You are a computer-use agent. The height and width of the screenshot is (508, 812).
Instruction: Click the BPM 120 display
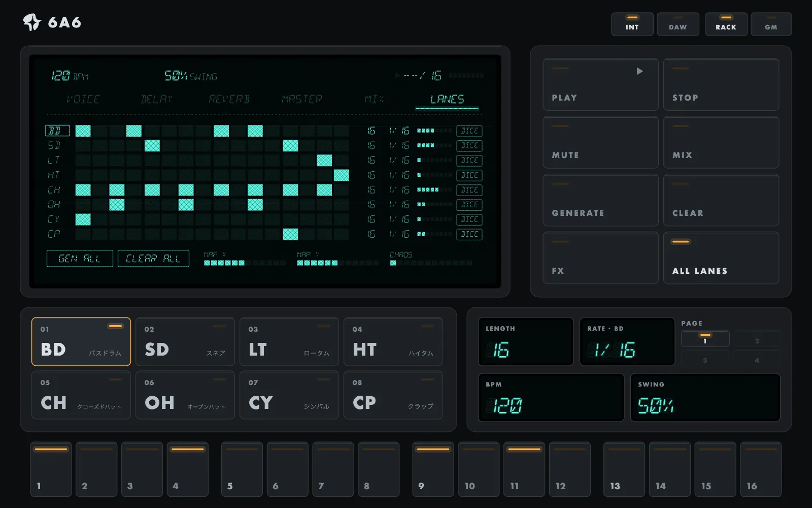pyautogui.click(x=551, y=398)
